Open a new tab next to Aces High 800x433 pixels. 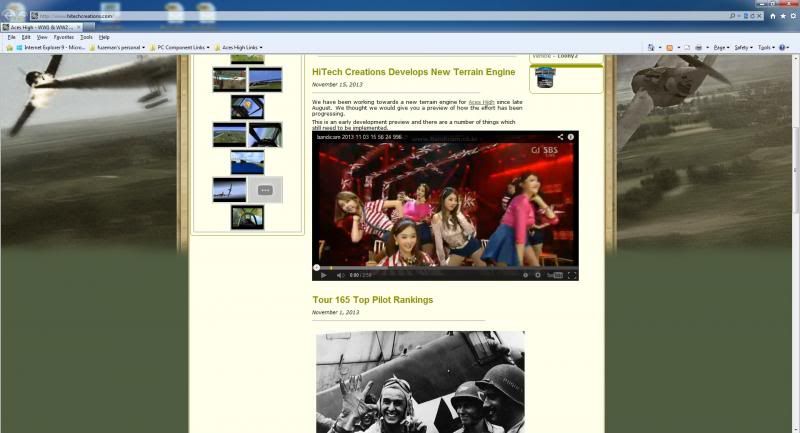[x=90, y=27]
